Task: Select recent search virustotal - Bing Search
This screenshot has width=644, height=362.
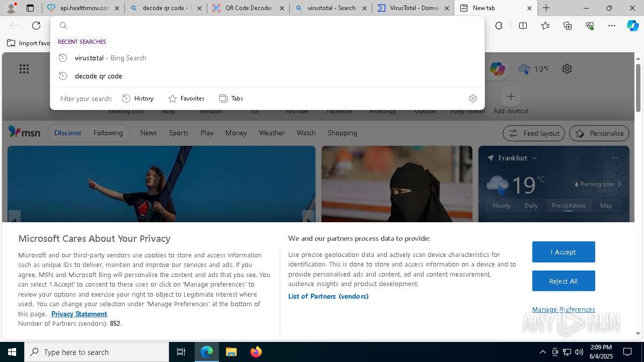Action: [267, 58]
